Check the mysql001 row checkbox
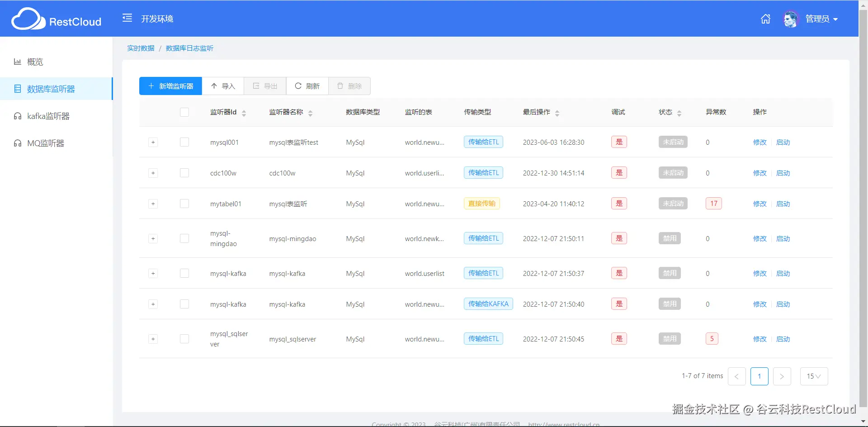This screenshot has height=427, width=868. point(184,142)
